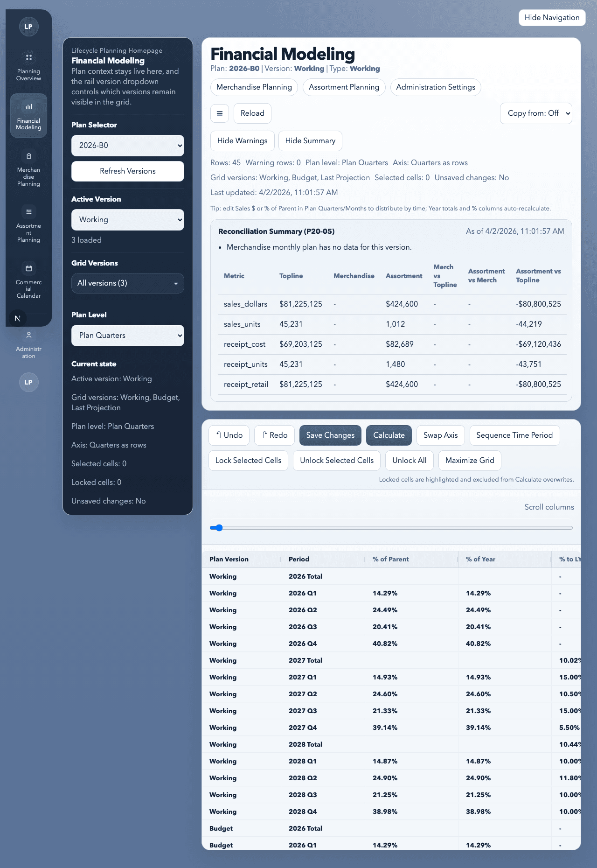
Task: Click 2028 Q4 % of Parent cell 38.98%
Action: (x=411, y=812)
